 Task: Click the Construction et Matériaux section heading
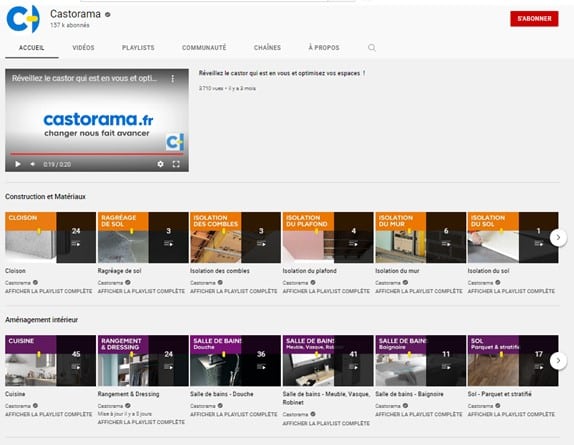point(45,197)
